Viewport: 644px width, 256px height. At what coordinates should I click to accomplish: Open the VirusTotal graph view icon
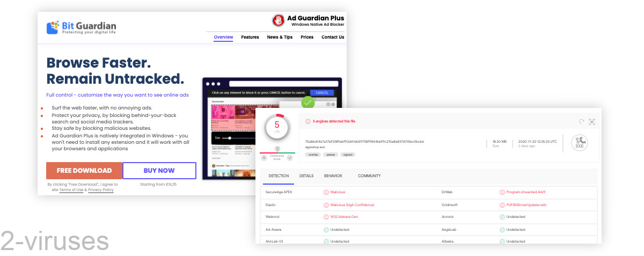tap(592, 122)
